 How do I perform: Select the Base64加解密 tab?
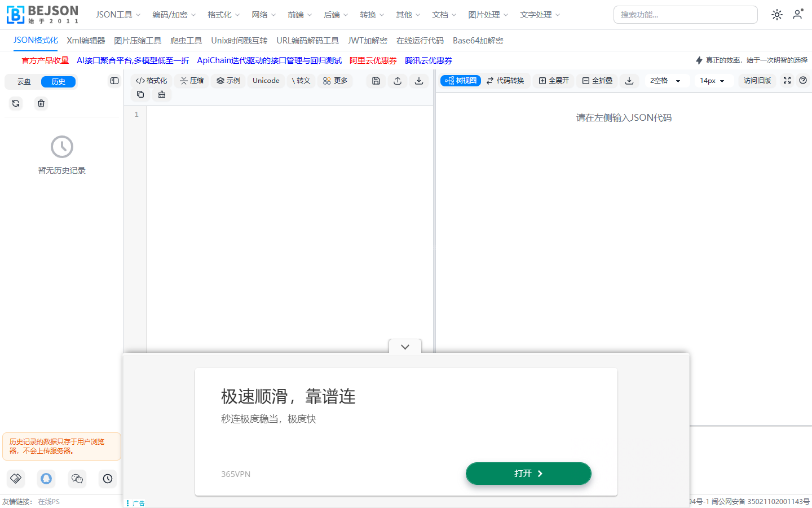478,41
